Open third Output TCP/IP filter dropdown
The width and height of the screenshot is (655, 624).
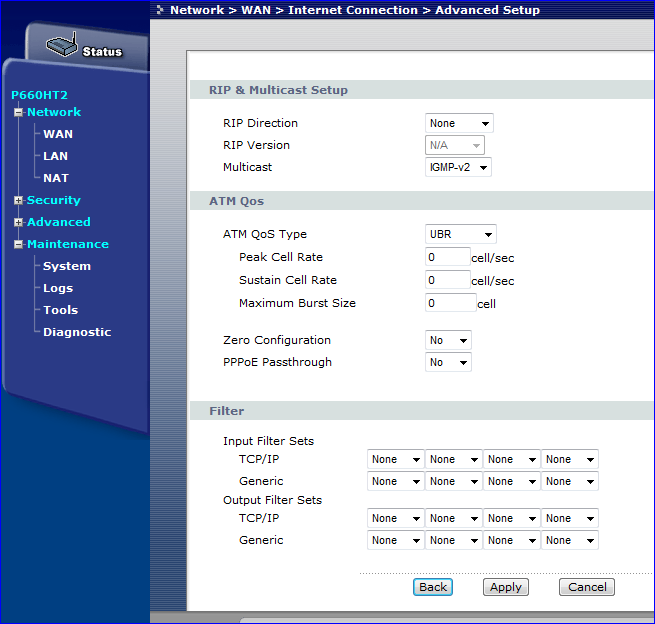(512, 518)
